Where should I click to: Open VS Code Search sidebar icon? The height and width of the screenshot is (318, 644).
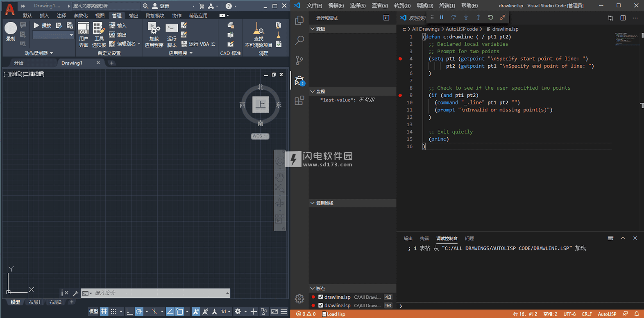tap(299, 40)
